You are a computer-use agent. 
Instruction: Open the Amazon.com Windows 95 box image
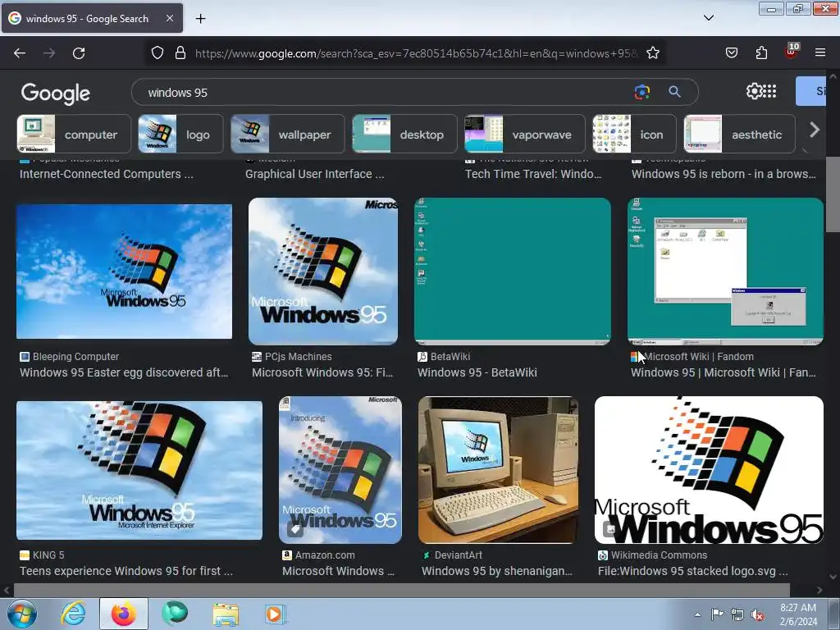pyautogui.click(x=340, y=470)
